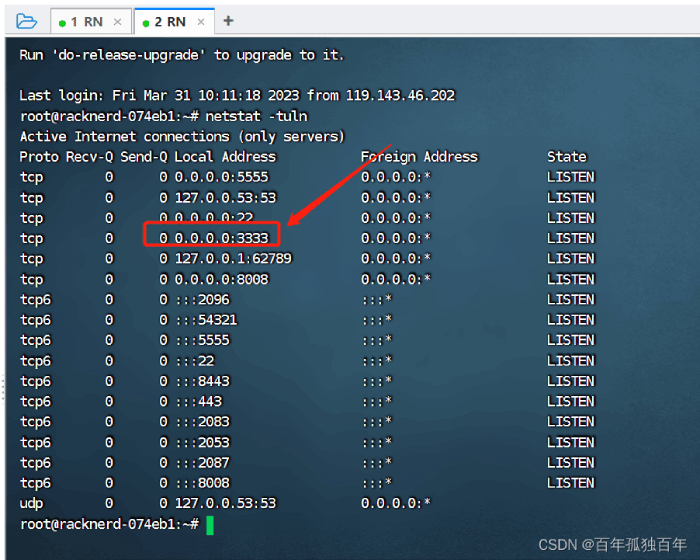700x560 pixels.
Task: Click tcp6 address :::54321
Action: point(206,320)
